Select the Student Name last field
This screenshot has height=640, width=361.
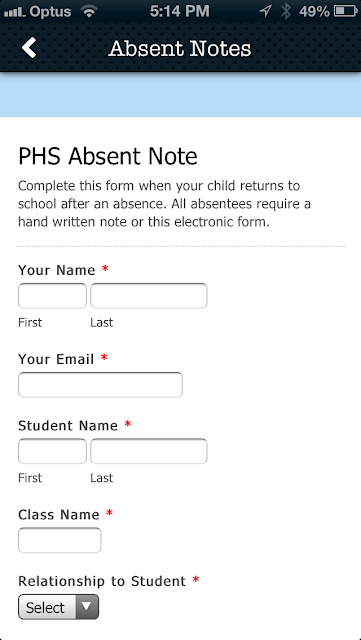click(149, 451)
